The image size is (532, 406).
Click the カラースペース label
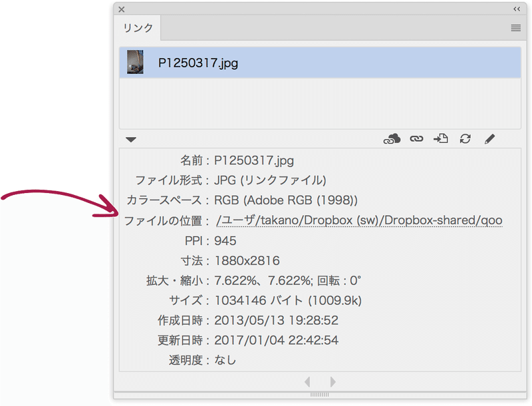pyautogui.click(x=164, y=200)
